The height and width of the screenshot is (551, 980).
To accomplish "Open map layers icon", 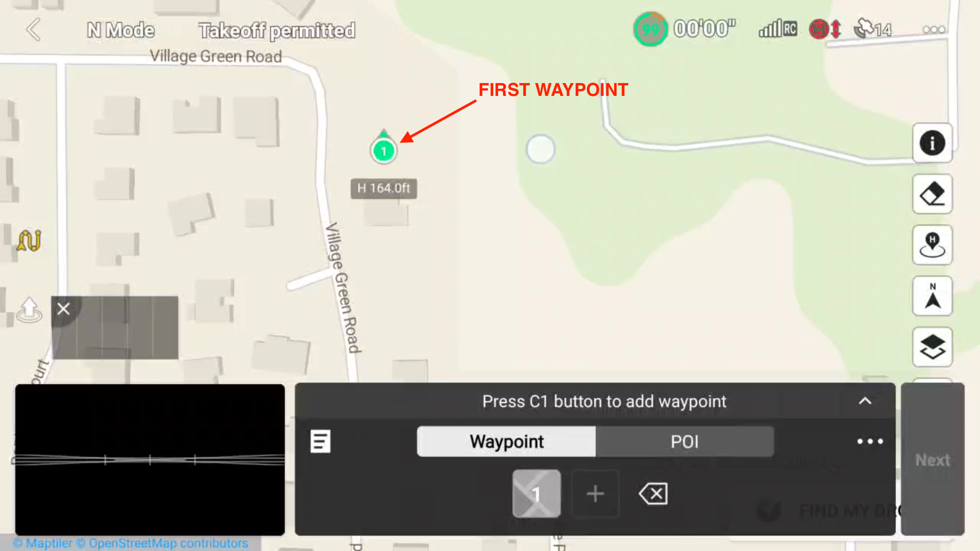I will coord(932,347).
